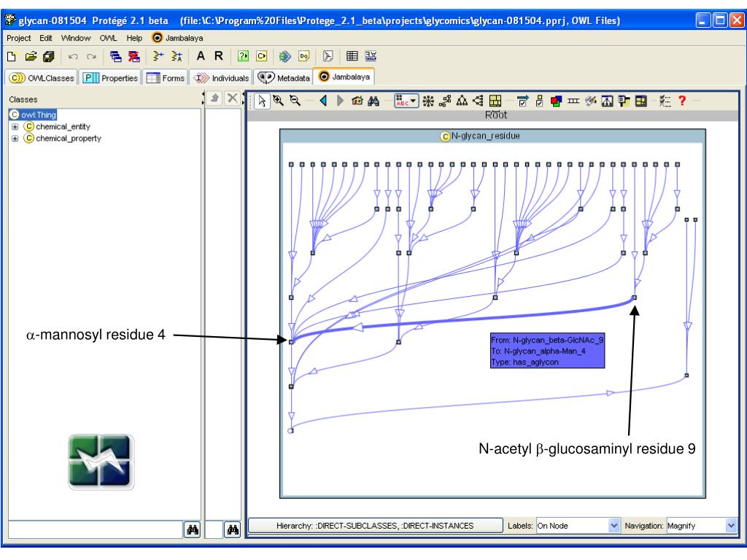Click the X delete button beside Classes
This screenshot has width=747, height=560.
pyautogui.click(x=232, y=98)
